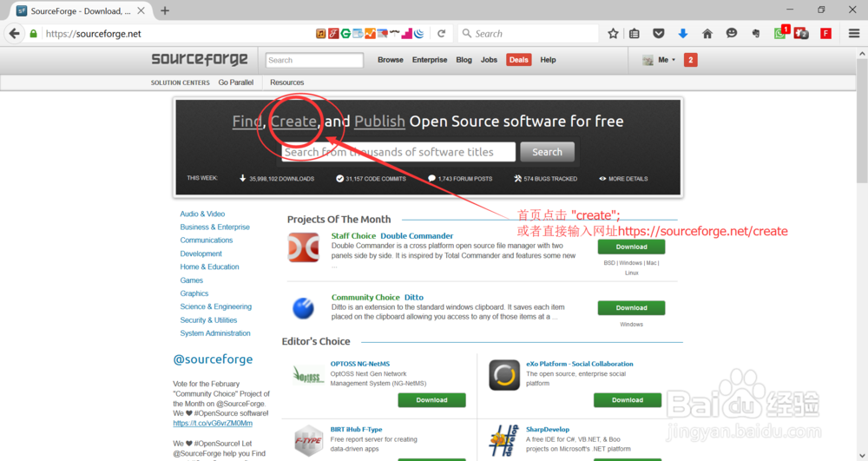
Task: Click the red F Flash extension icon
Action: 826,34
